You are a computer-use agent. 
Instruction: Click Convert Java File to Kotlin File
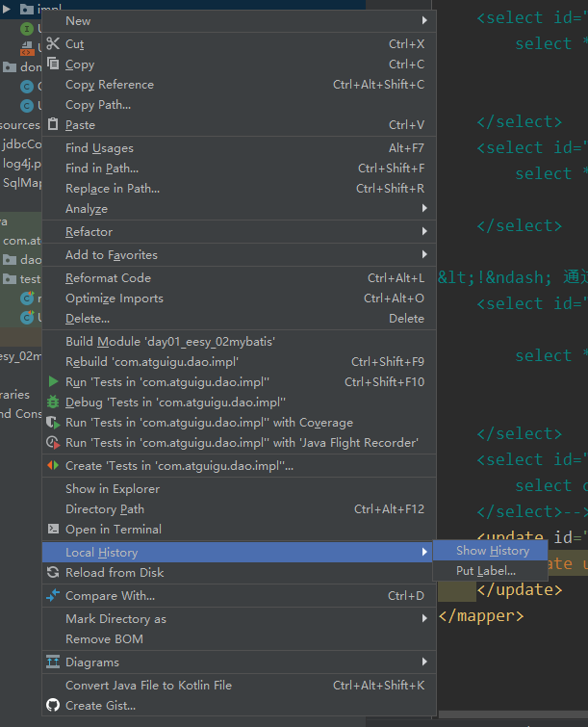coord(148,686)
